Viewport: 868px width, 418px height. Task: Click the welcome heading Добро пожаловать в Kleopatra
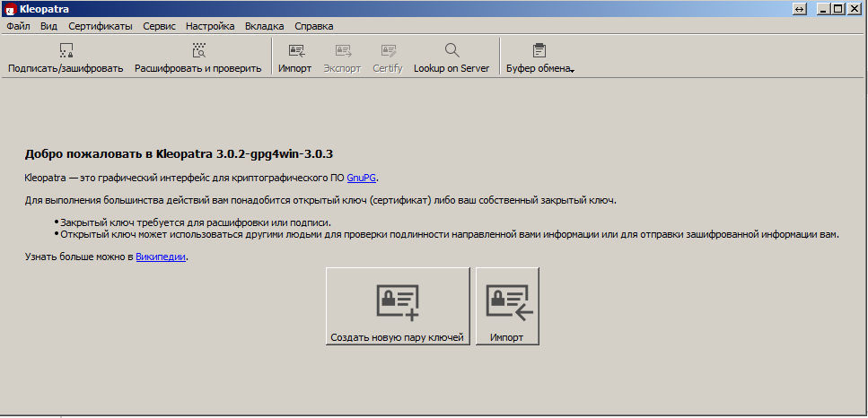179,153
